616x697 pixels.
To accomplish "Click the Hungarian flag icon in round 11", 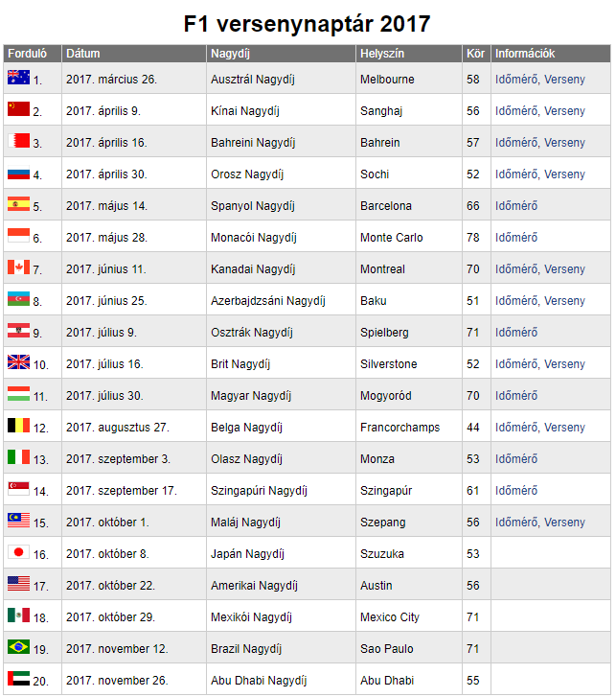I will pos(18,393).
